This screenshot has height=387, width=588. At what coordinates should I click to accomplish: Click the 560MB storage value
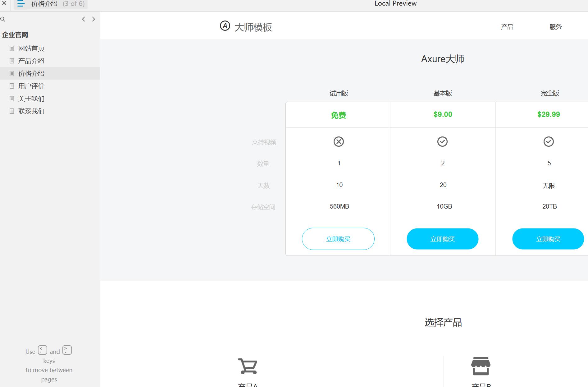click(339, 206)
